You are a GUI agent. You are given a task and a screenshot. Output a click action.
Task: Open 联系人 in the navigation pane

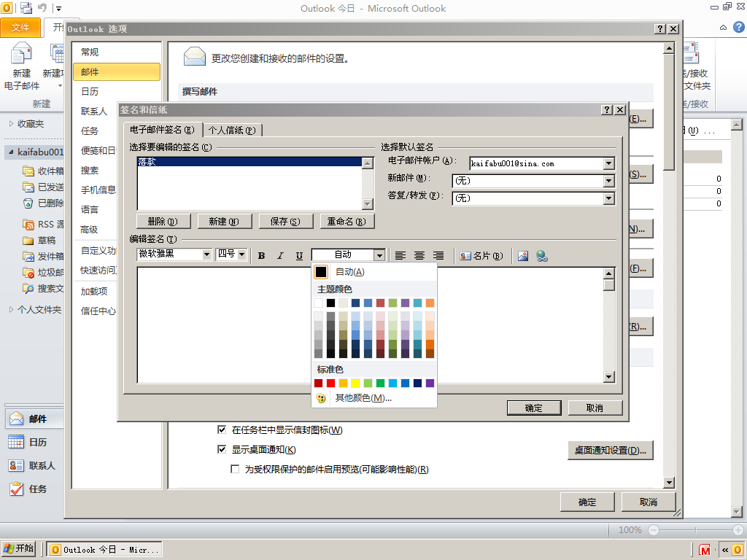(34, 466)
